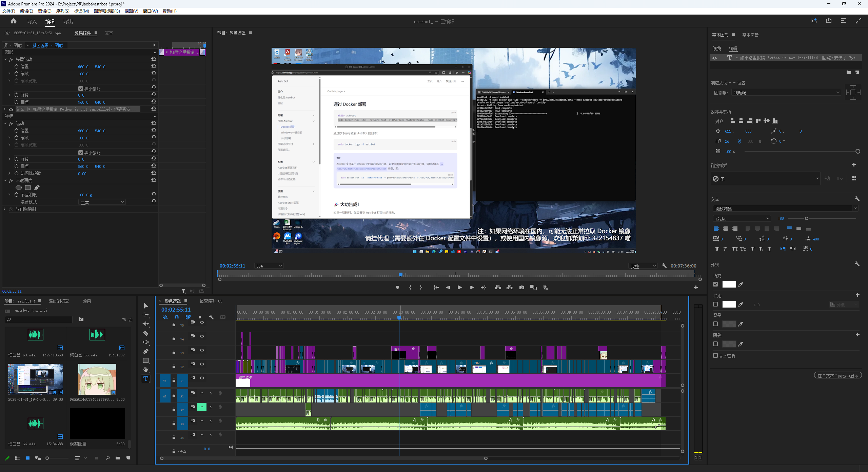Viewport: 868px width, 472px height.
Task: Click the Export Frame camera icon
Action: pyautogui.click(x=521, y=288)
